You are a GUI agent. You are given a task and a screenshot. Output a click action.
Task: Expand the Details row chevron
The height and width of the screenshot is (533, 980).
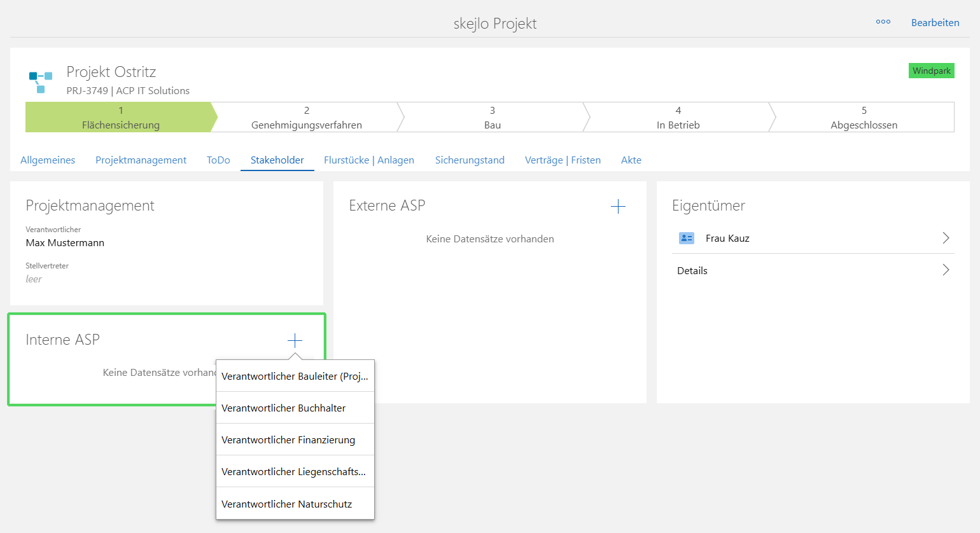pos(946,270)
